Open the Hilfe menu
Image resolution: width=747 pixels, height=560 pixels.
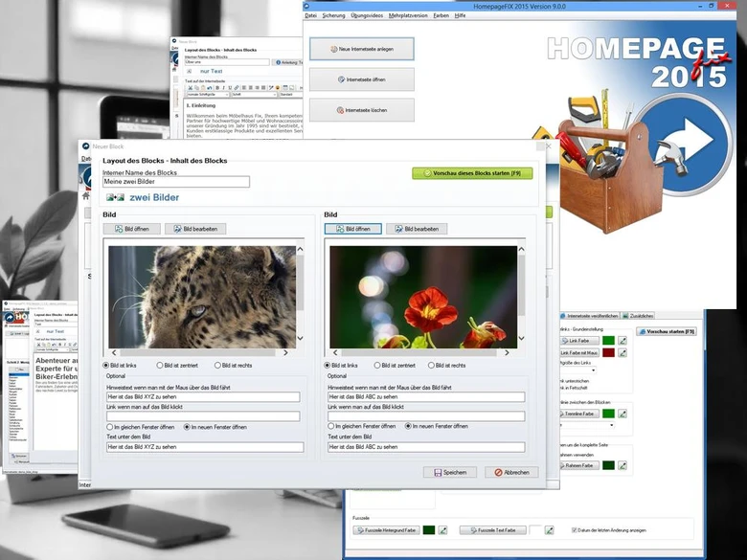click(460, 15)
